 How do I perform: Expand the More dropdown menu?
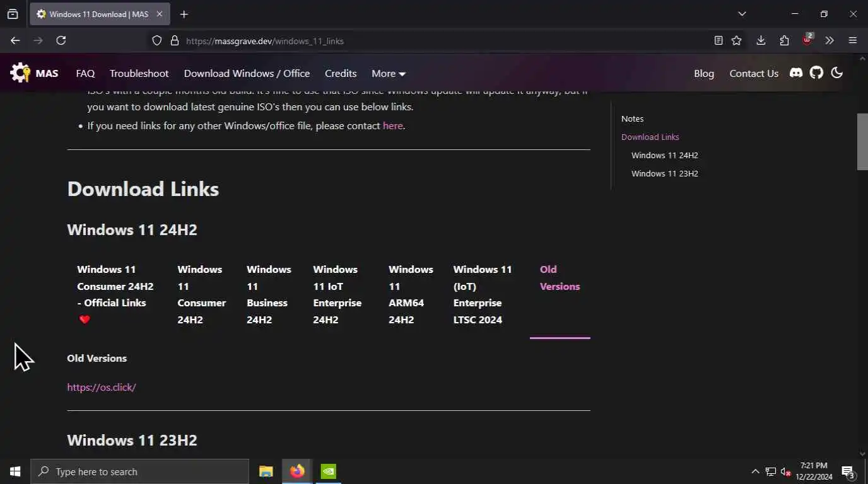coord(389,73)
